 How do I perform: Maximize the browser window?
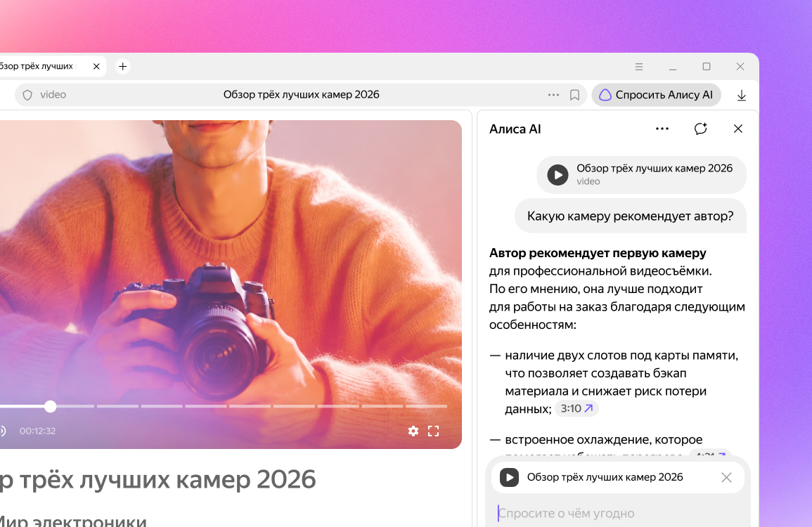[x=707, y=66]
